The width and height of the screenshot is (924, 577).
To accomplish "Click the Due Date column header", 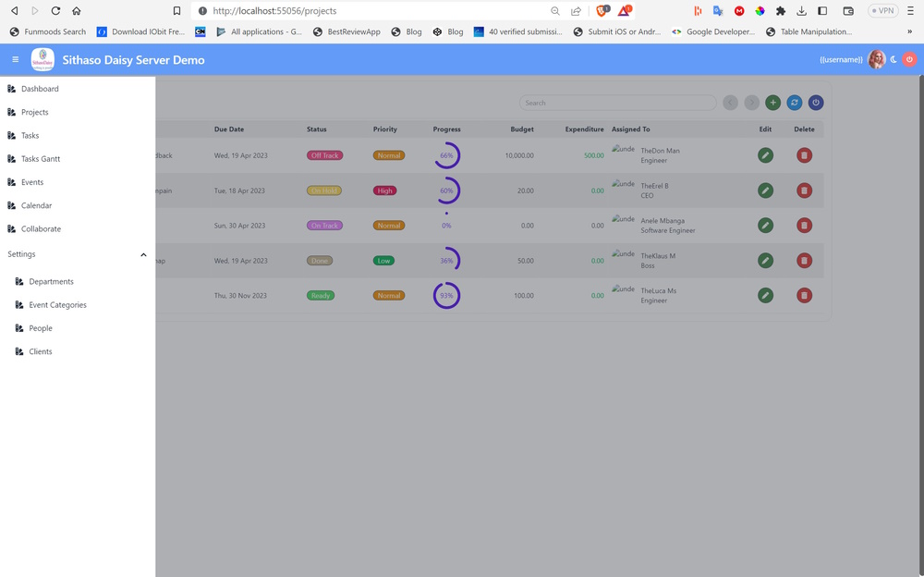I will point(228,129).
